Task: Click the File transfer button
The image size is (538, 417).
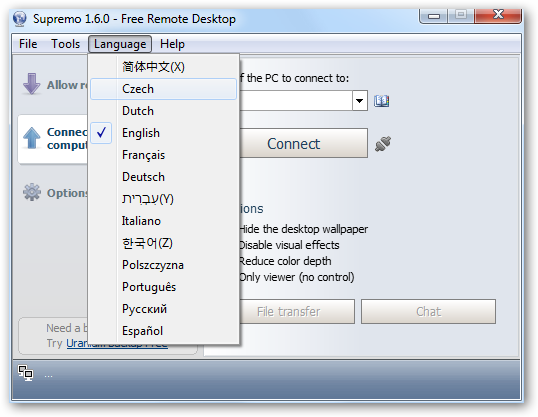Action: pos(297,312)
